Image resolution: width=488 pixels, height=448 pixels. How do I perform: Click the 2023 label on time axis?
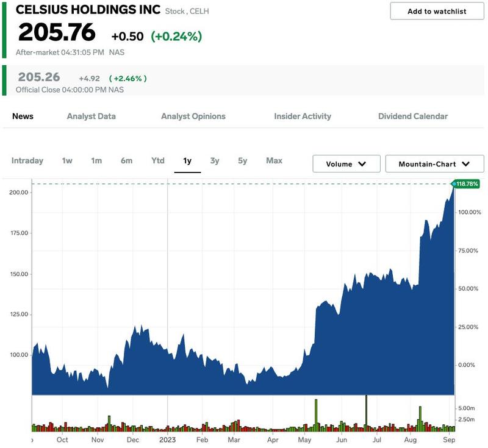pyautogui.click(x=167, y=440)
